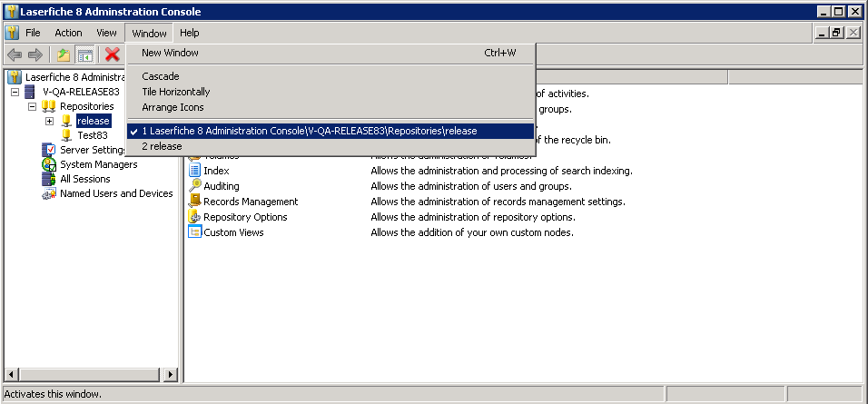868x404 pixels.
Task: Click the Named Users and Devices icon
Action: 49,193
